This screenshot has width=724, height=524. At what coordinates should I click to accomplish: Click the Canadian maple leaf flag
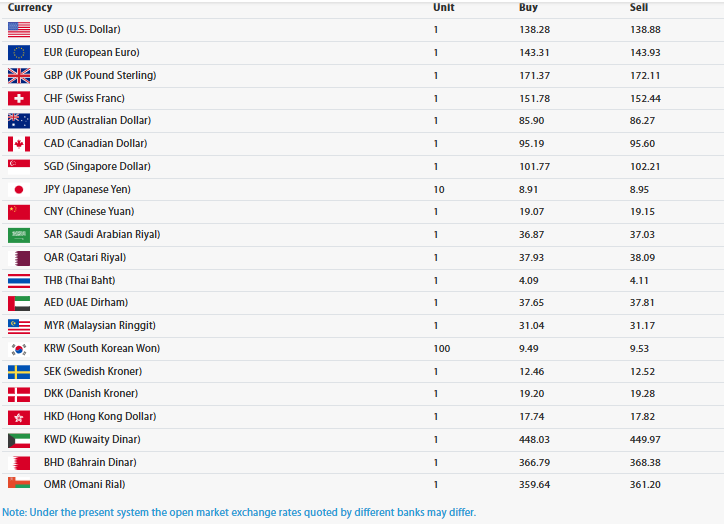point(19,144)
